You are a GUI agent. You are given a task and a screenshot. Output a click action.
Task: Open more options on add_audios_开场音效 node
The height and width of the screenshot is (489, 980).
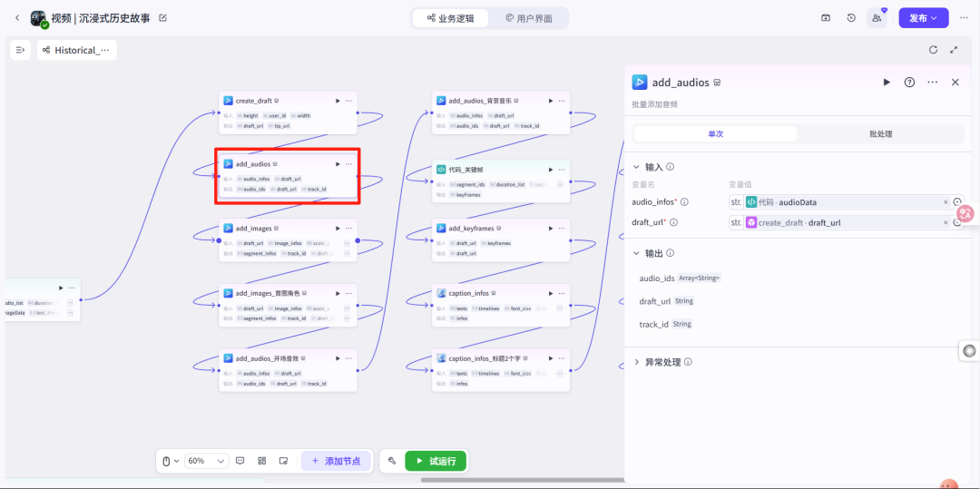click(x=348, y=358)
